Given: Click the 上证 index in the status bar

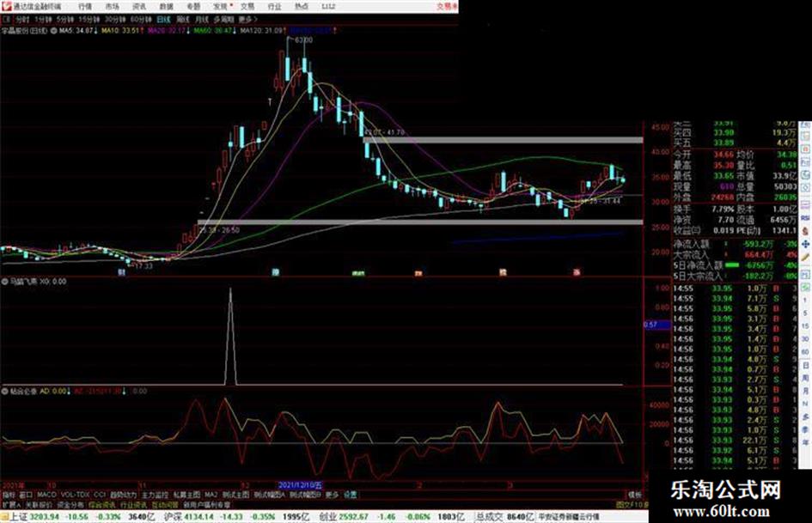Looking at the screenshot, I should 19,517.
